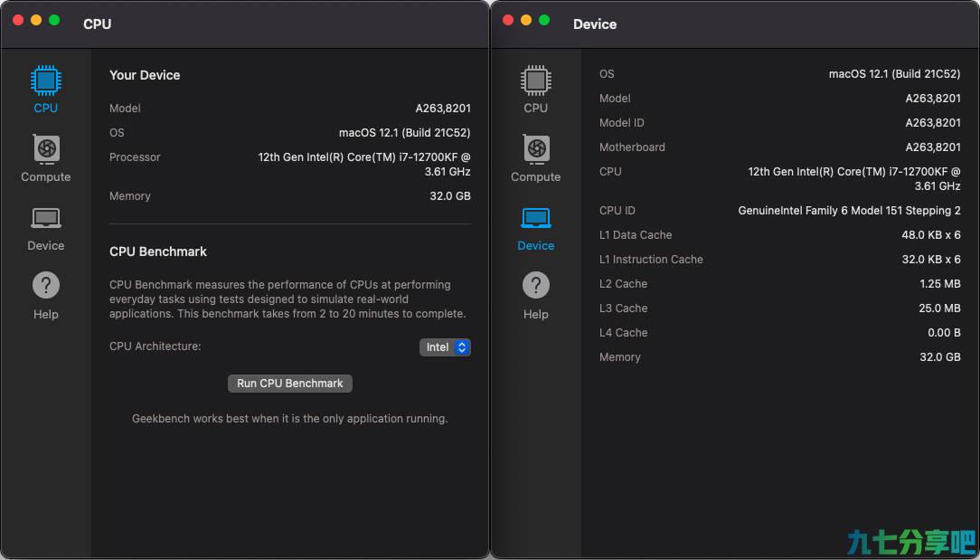Open Compute in the CPU window sidebar
The image size is (980, 560).
[x=45, y=158]
